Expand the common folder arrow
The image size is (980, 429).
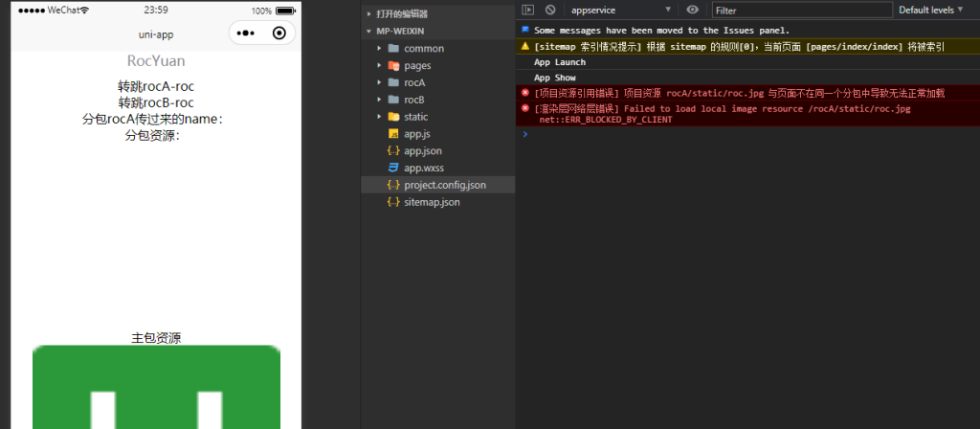click(x=379, y=48)
